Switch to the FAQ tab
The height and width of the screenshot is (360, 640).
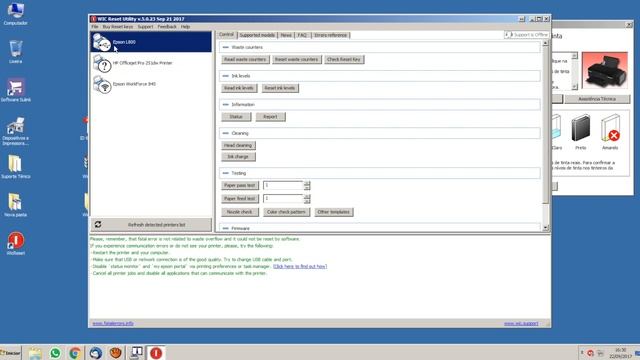302,35
